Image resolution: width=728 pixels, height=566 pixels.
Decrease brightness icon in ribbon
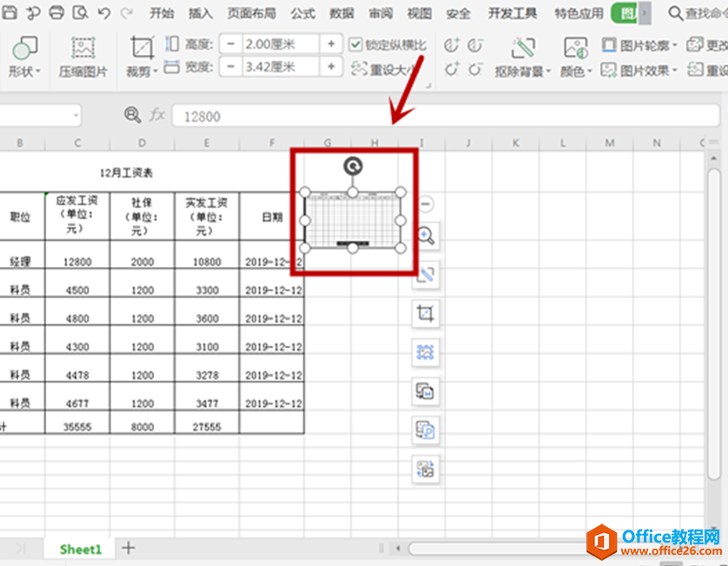(475, 45)
